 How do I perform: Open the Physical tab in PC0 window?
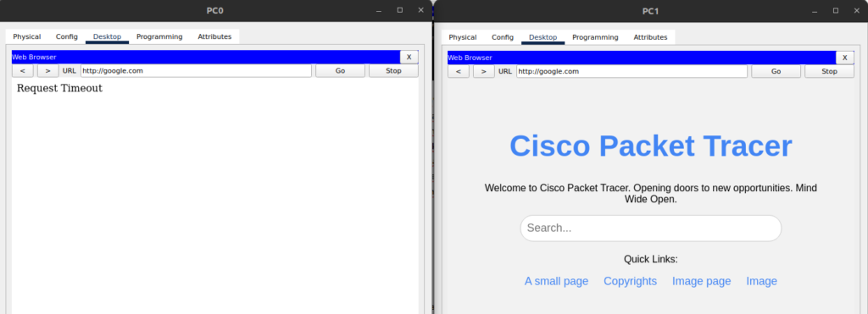click(x=26, y=37)
